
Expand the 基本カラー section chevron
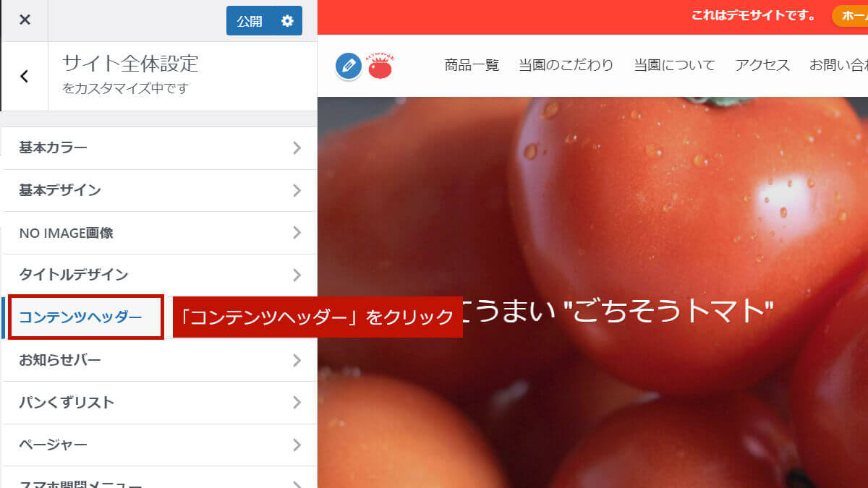[297, 148]
